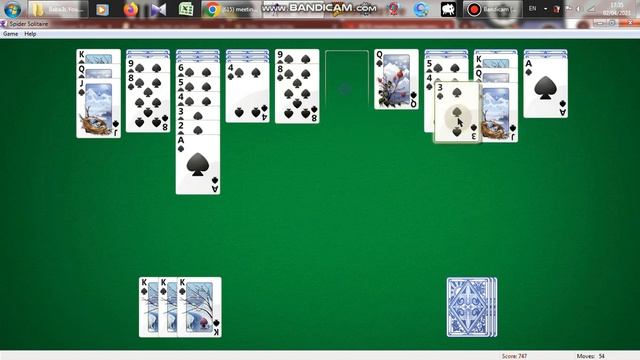Viewport: 640px width, 360px height.
Task: Click the system clock in the tray
Action: (x=617, y=9)
